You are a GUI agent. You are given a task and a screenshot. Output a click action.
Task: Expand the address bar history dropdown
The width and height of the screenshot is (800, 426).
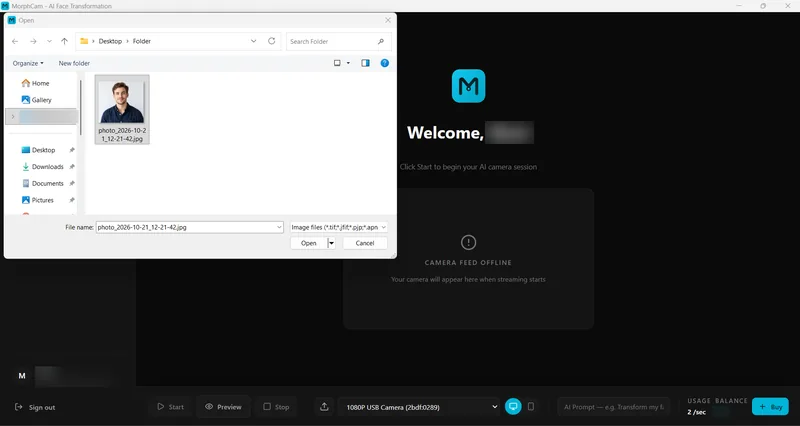click(x=254, y=41)
